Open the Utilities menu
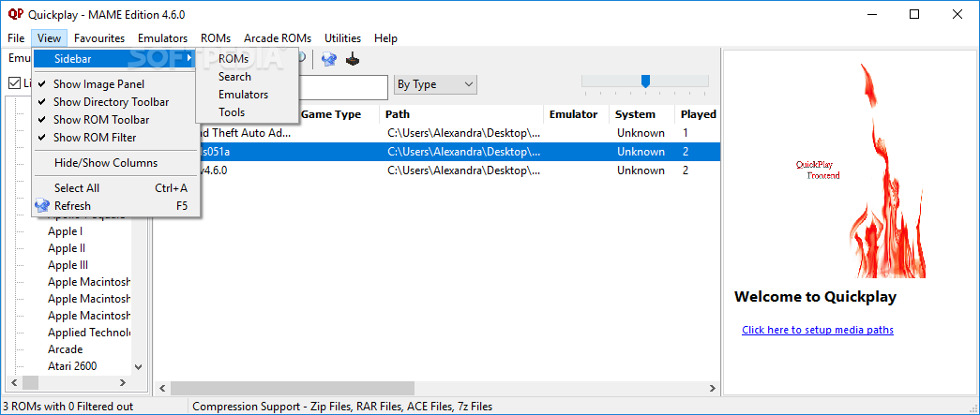The image size is (980, 415). coord(342,38)
